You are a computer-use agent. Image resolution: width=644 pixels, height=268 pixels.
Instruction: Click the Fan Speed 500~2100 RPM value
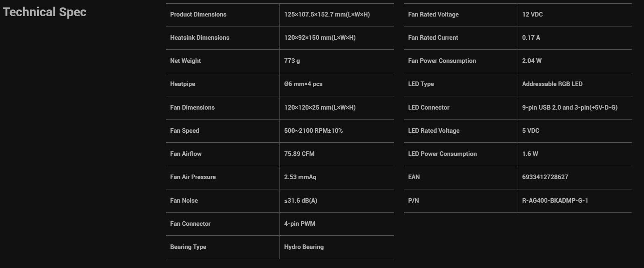(x=313, y=131)
